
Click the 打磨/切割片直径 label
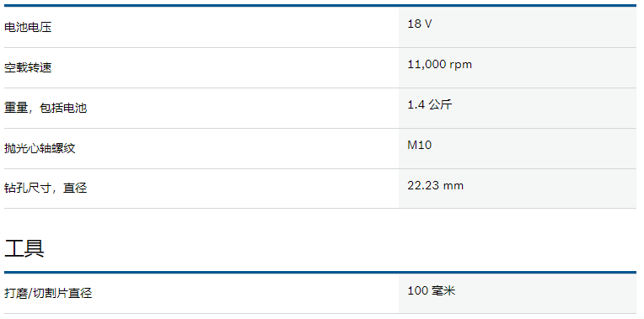(x=48, y=293)
